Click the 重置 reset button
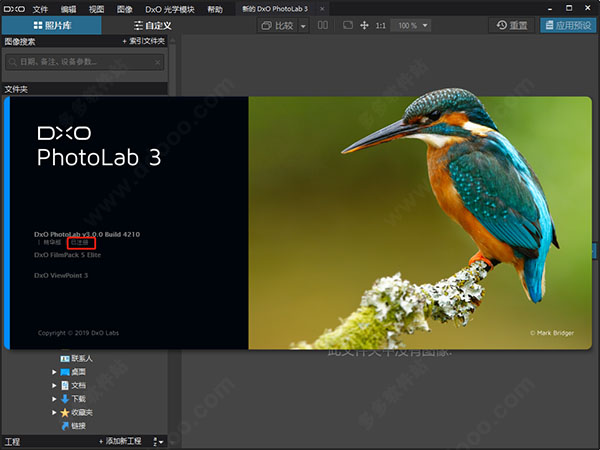This screenshot has height=450, width=600. (x=512, y=26)
